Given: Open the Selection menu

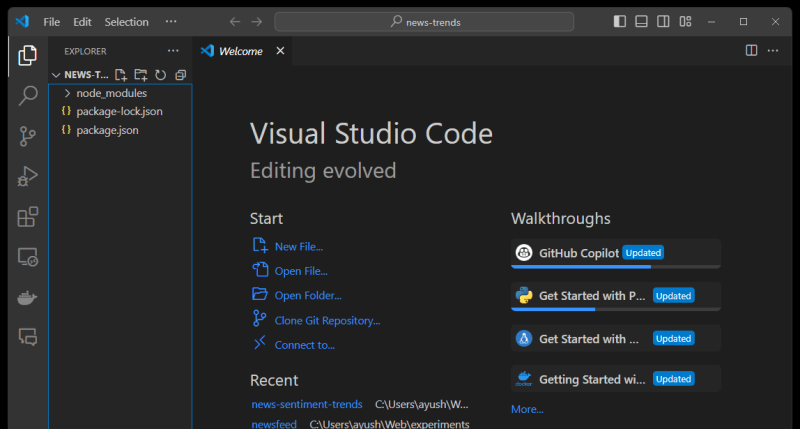Looking at the screenshot, I should point(127,22).
